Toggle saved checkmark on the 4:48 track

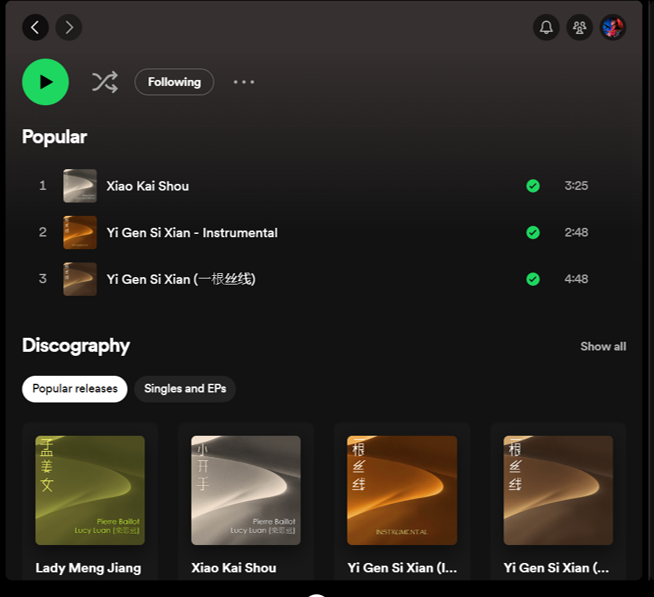tap(533, 279)
